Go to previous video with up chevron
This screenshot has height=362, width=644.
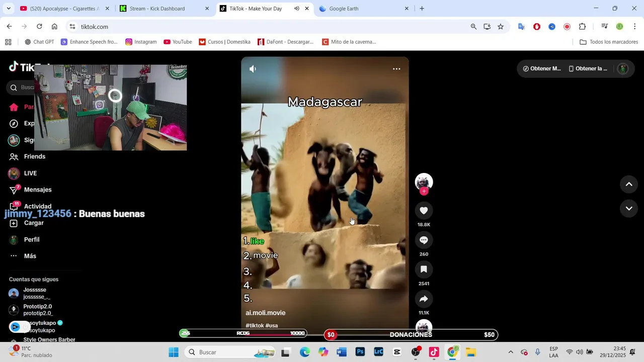tap(629, 184)
